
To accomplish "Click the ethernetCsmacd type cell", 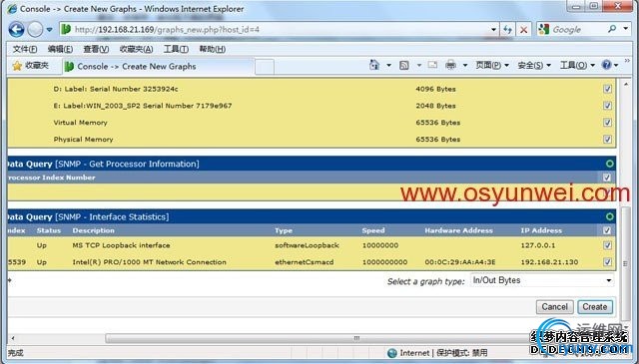I will coord(304,262).
